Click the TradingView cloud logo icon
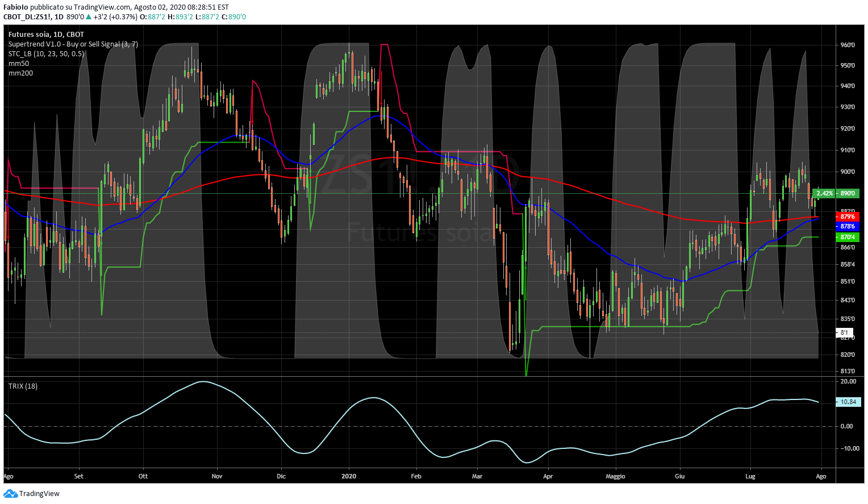868x504 pixels. point(11,493)
